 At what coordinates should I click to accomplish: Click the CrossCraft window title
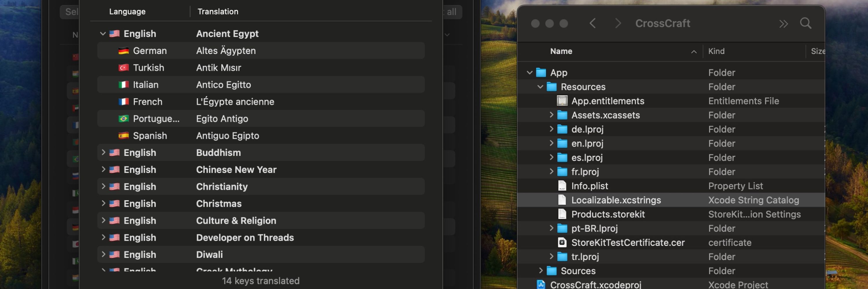(663, 23)
